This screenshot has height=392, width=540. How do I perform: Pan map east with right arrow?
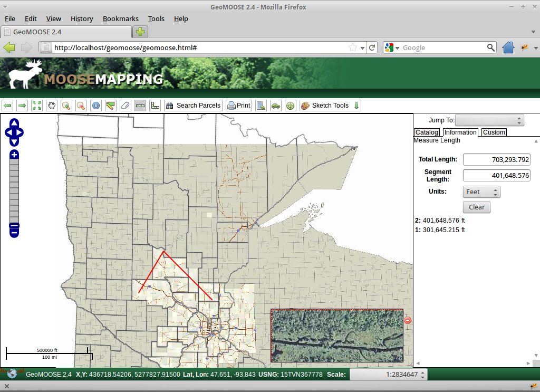click(x=21, y=132)
